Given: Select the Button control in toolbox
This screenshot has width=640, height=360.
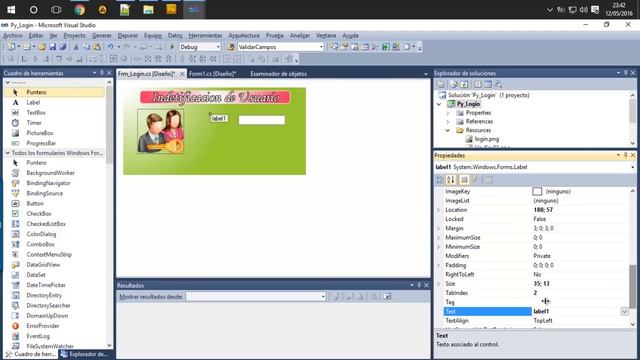Looking at the screenshot, I should pos(35,204).
